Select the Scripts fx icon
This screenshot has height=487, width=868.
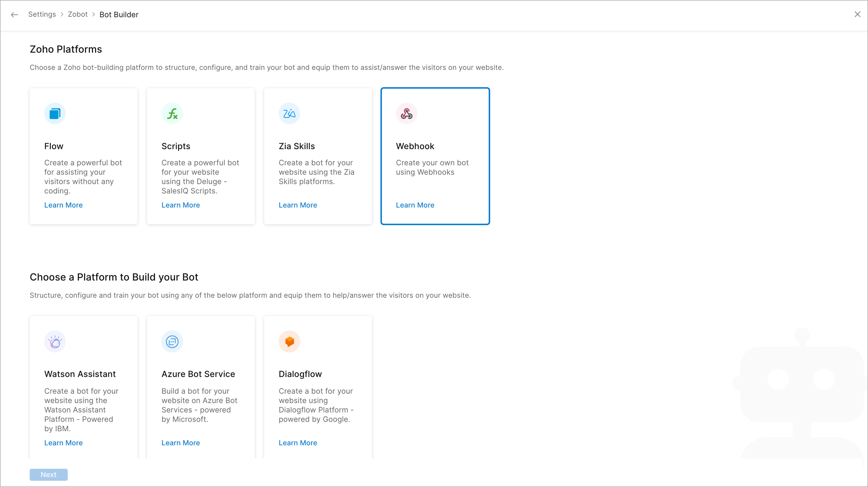[x=172, y=114]
